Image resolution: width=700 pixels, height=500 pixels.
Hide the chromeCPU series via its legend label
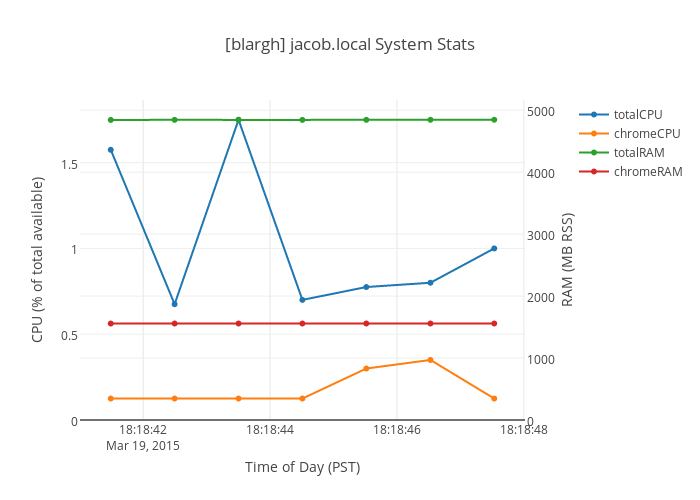tap(645, 134)
